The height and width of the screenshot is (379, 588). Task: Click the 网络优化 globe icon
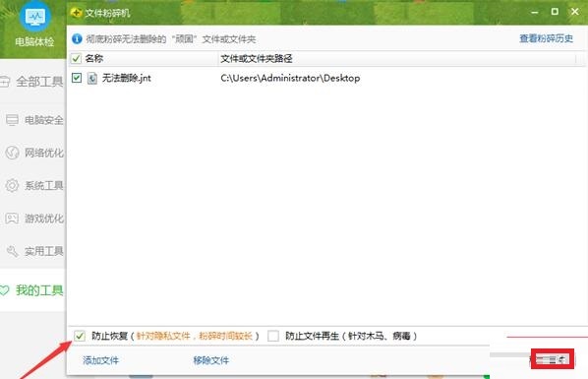tap(12, 153)
